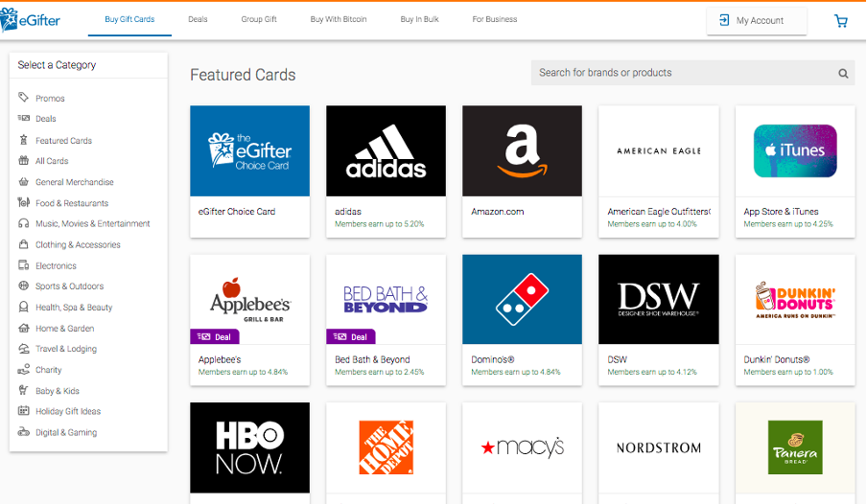Click 'Members earn up to 5.20%' text
867x504 pixels.
(380, 224)
